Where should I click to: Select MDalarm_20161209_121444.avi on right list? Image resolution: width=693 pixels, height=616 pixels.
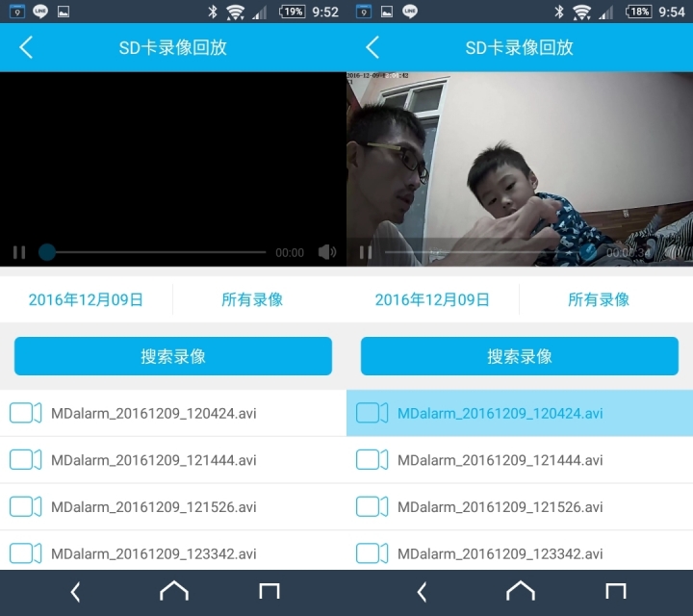(520, 460)
